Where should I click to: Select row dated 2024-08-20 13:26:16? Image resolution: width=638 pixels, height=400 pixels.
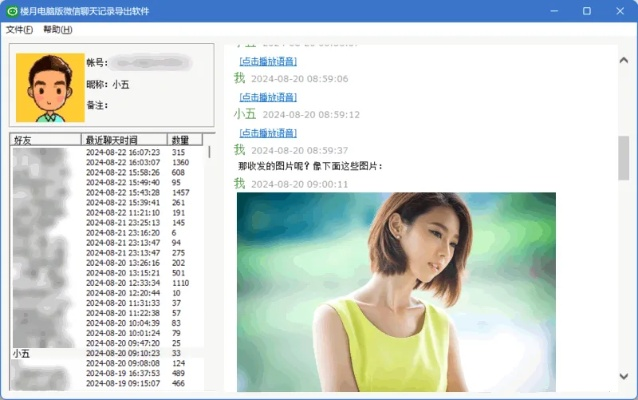[107, 263]
